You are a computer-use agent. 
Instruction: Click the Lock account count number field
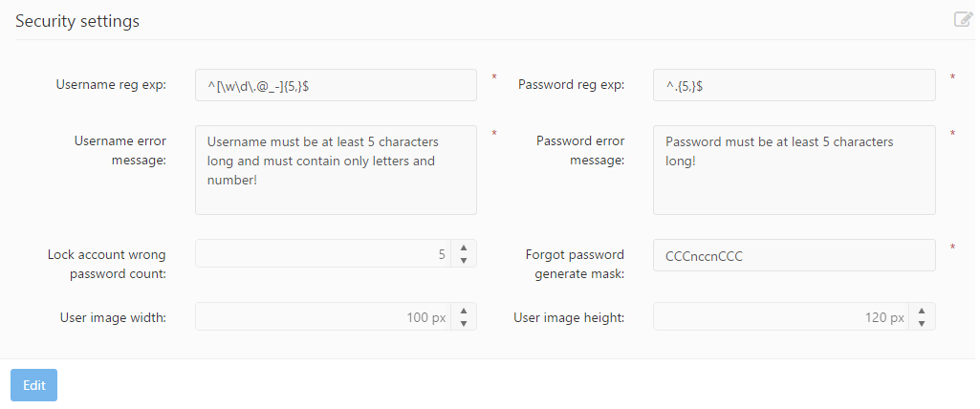coord(321,254)
